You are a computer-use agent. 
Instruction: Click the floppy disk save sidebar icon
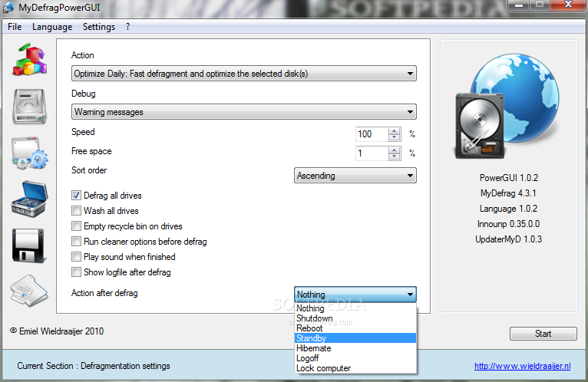(28, 245)
